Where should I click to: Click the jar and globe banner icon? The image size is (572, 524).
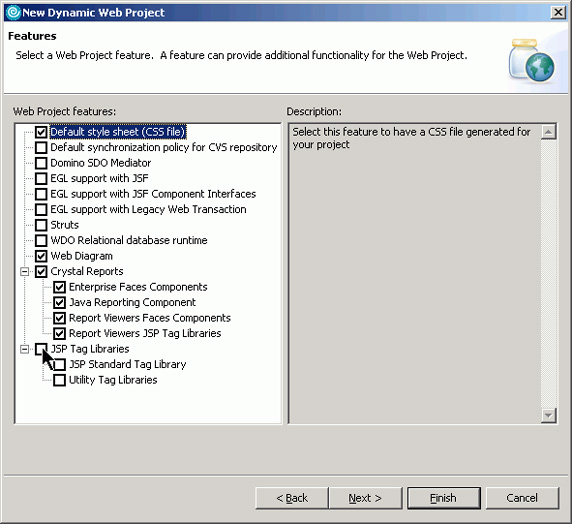tap(532, 60)
